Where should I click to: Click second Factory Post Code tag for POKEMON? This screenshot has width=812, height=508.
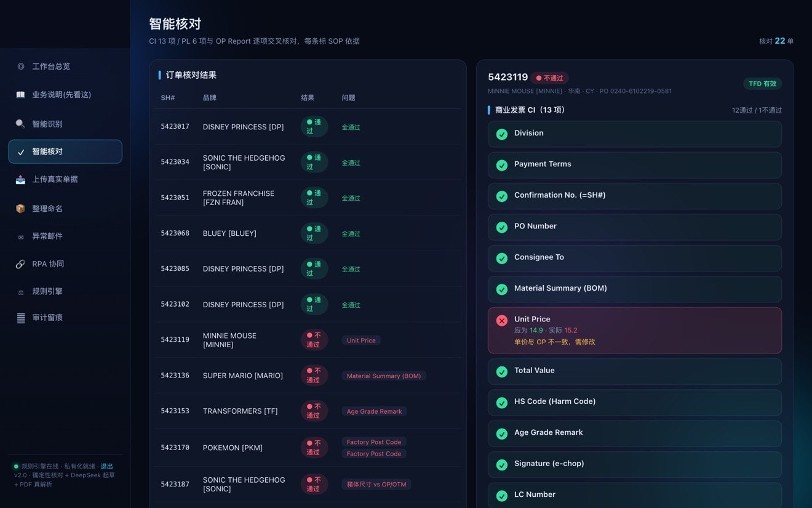[374, 454]
